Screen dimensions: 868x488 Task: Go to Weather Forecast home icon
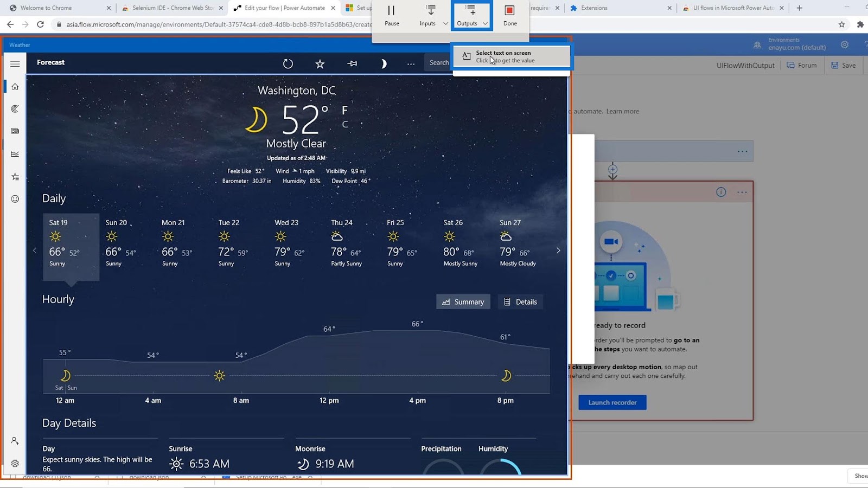click(15, 86)
